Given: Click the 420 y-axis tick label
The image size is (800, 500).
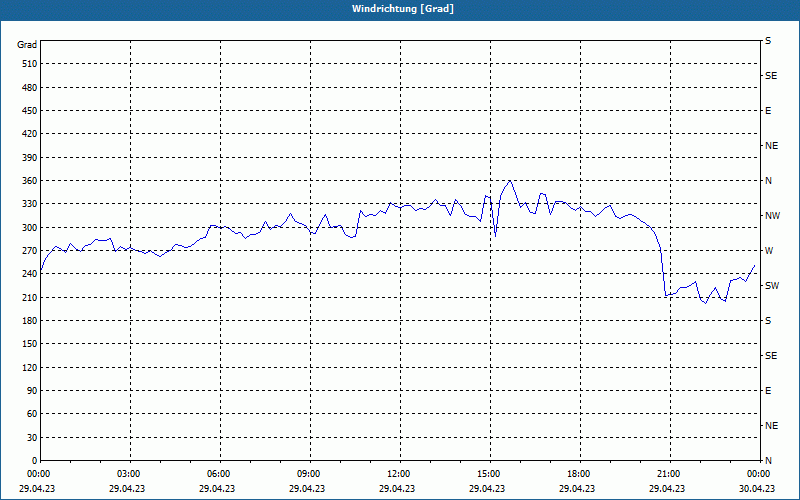Looking at the screenshot, I should [x=30, y=134].
